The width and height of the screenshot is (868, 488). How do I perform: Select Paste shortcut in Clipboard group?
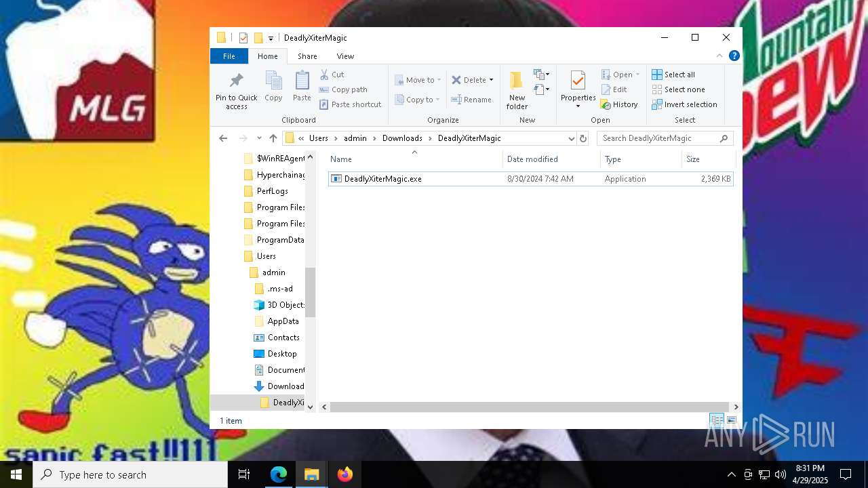point(351,104)
